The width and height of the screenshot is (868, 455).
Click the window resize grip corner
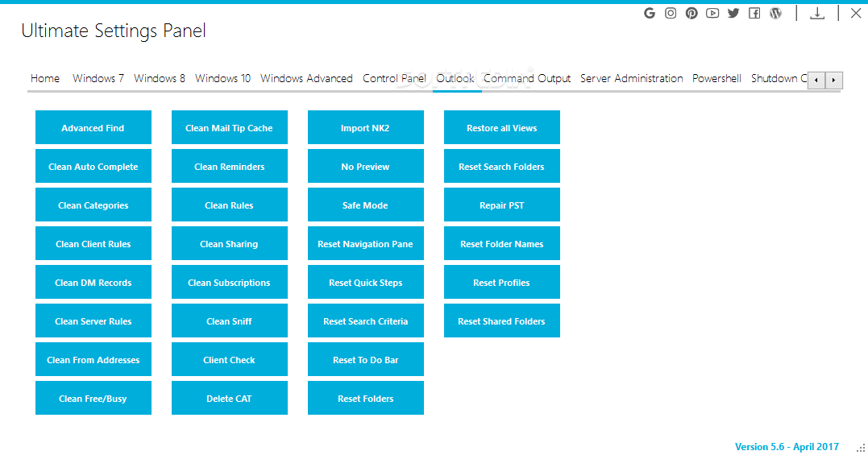tap(861, 448)
